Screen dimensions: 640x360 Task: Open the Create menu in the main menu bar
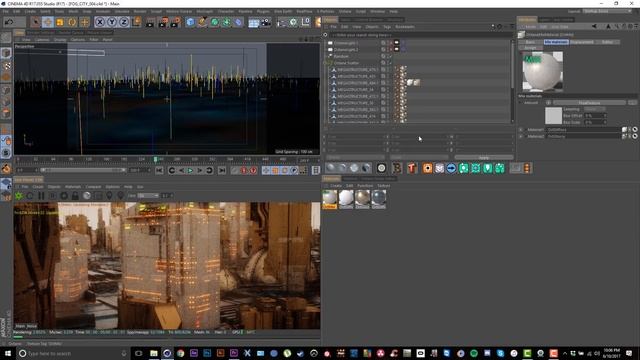[x=30, y=11]
